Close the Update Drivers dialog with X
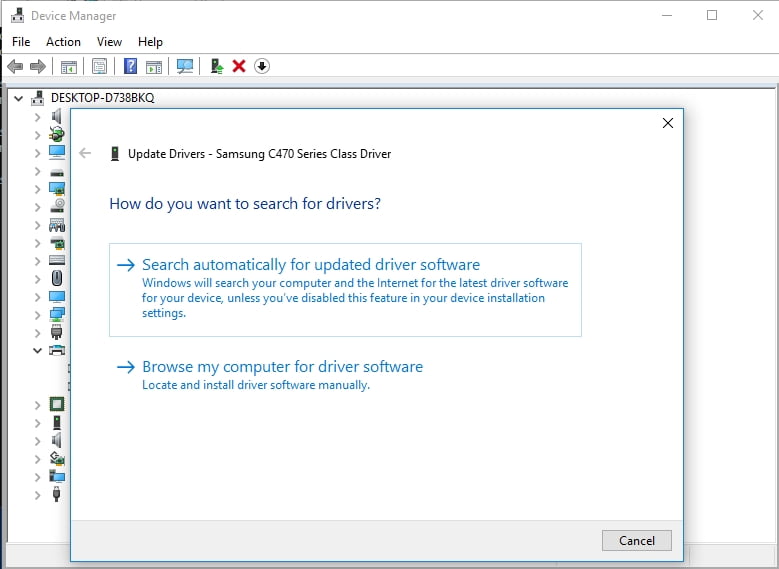The image size is (779, 569). pos(667,123)
